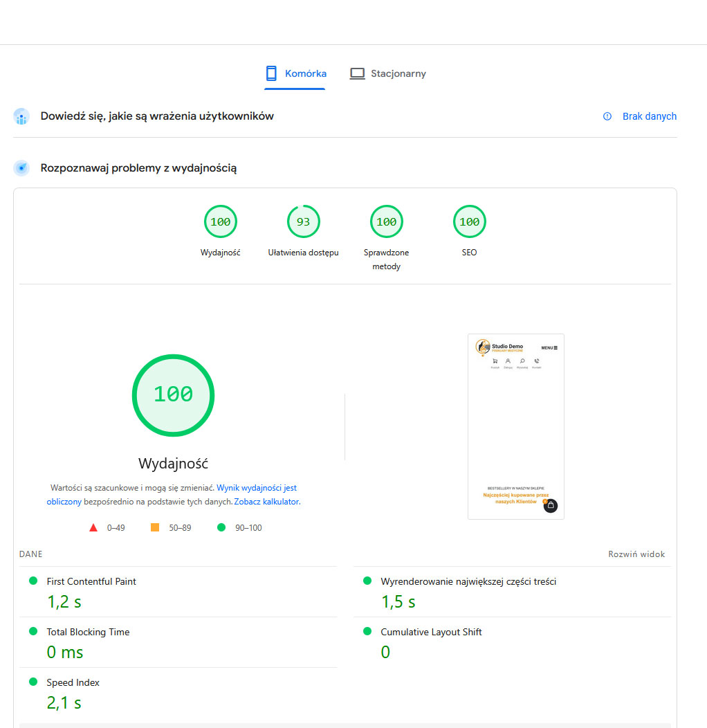
Task: Switch to the Komórka tab
Action: pos(295,73)
